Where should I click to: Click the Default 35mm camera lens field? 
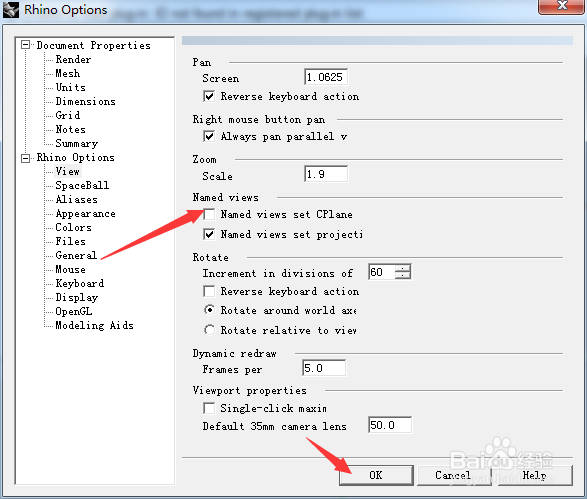[390, 425]
